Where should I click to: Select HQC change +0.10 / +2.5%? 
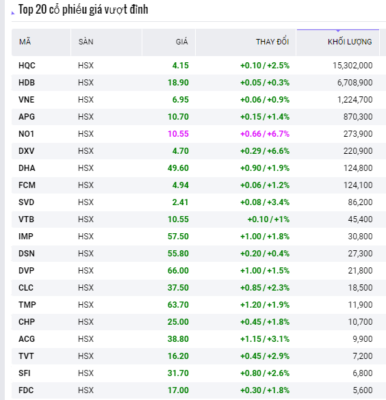pyautogui.click(x=265, y=65)
